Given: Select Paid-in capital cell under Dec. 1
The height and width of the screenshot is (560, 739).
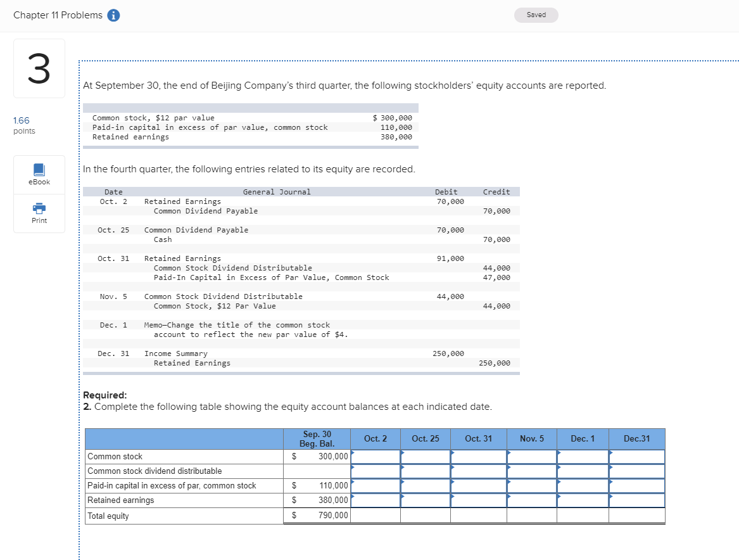Looking at the screenshot, I should tap(583, 486).
